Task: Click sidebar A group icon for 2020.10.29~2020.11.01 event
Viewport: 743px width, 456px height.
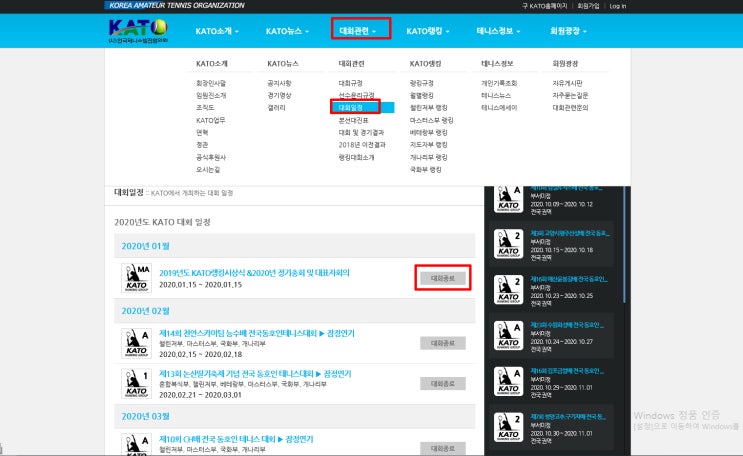Action: click(508, 382)
